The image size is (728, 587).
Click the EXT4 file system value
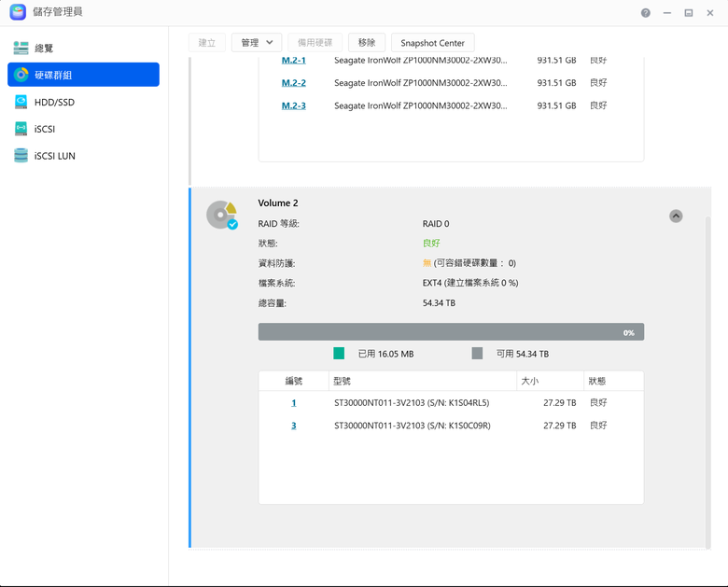pos(470,283)
